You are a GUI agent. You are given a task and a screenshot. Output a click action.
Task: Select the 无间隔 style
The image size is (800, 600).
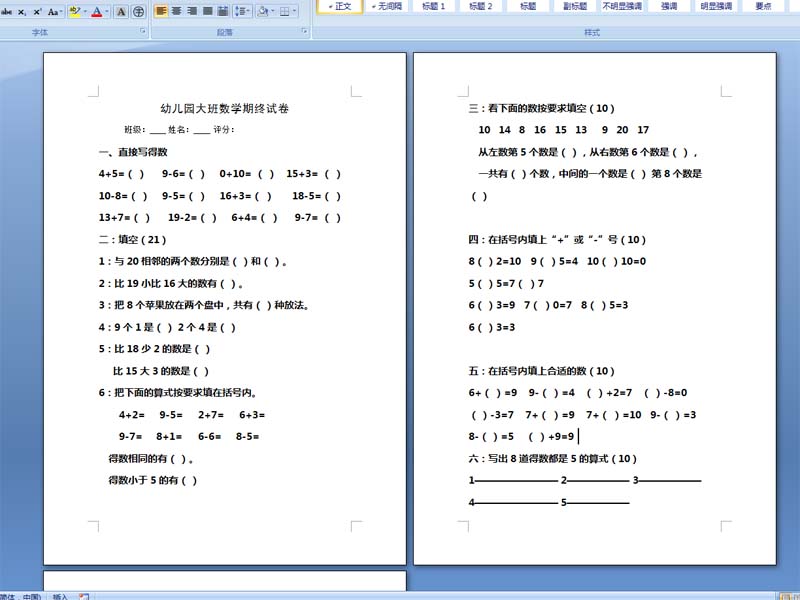pyautogui.click(x=387, y=6)
